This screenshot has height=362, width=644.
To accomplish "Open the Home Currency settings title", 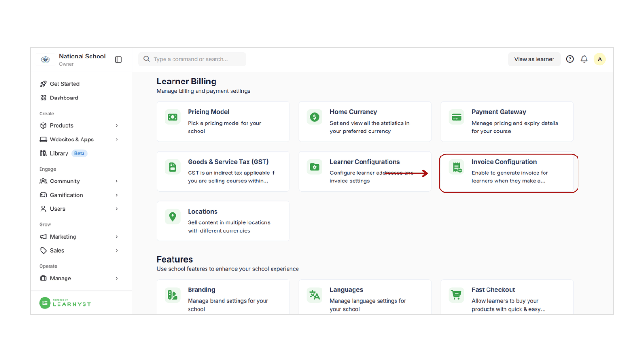I will (353, 112).
